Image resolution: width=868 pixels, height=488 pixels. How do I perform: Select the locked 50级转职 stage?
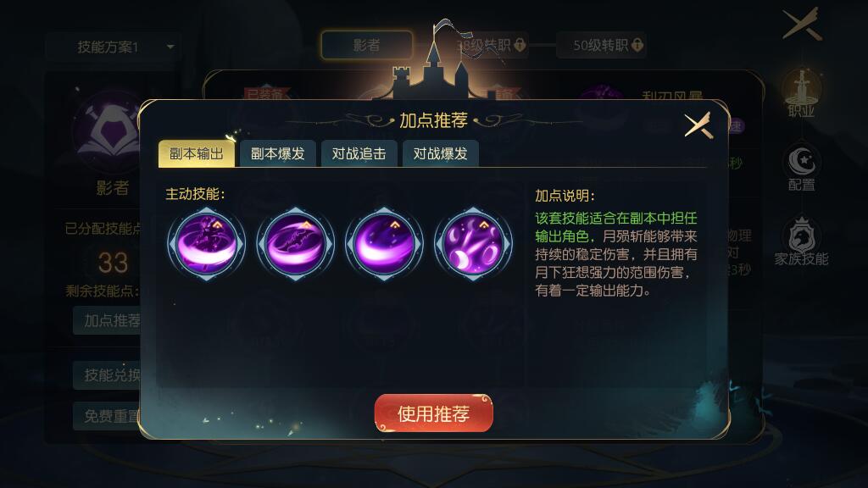tap(602, 45)
